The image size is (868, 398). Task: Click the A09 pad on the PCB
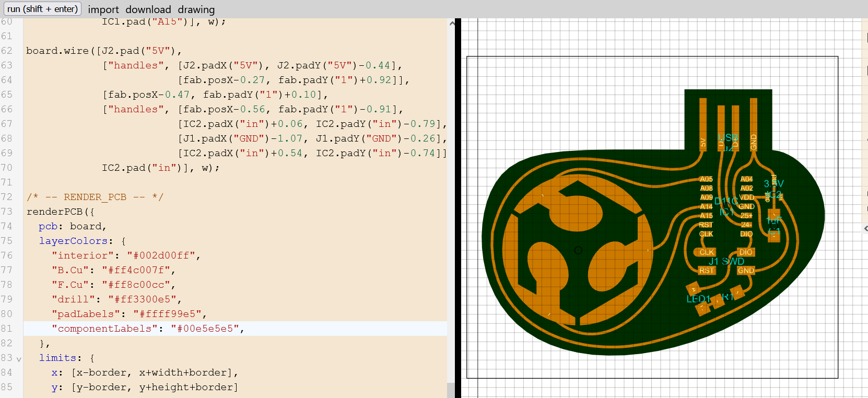(706, 197)
